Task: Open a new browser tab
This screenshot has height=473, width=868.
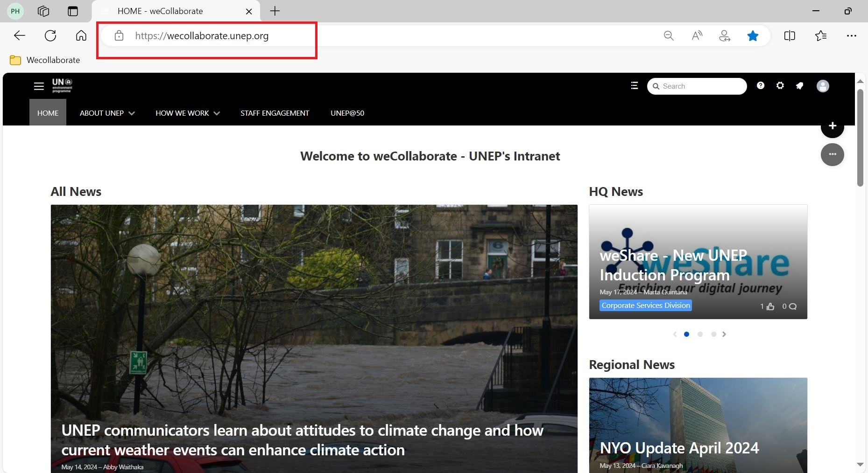Action: click(275, 11)
